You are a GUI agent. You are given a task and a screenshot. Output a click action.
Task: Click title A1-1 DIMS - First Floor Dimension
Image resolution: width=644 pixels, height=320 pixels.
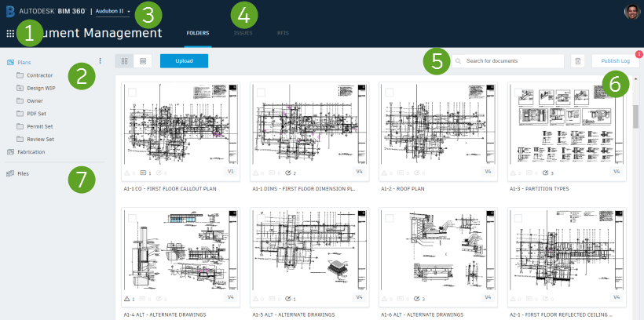[304, 189]
